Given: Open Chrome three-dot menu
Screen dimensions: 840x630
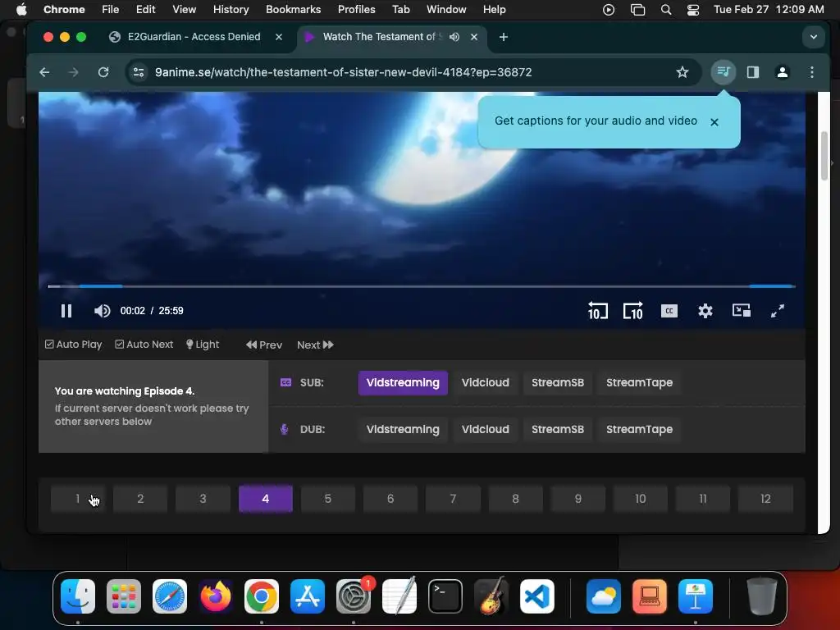Looking at the screenshot, I should point(812,72).
